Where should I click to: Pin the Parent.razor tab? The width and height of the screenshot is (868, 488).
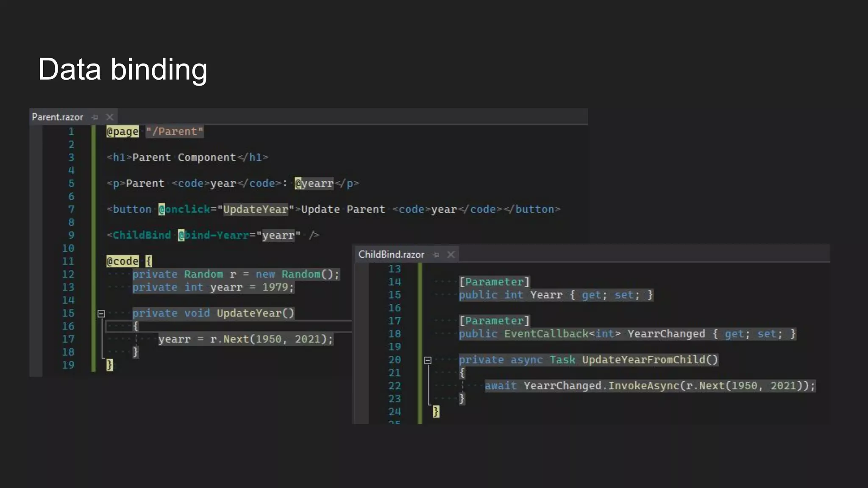coord(95,117)
